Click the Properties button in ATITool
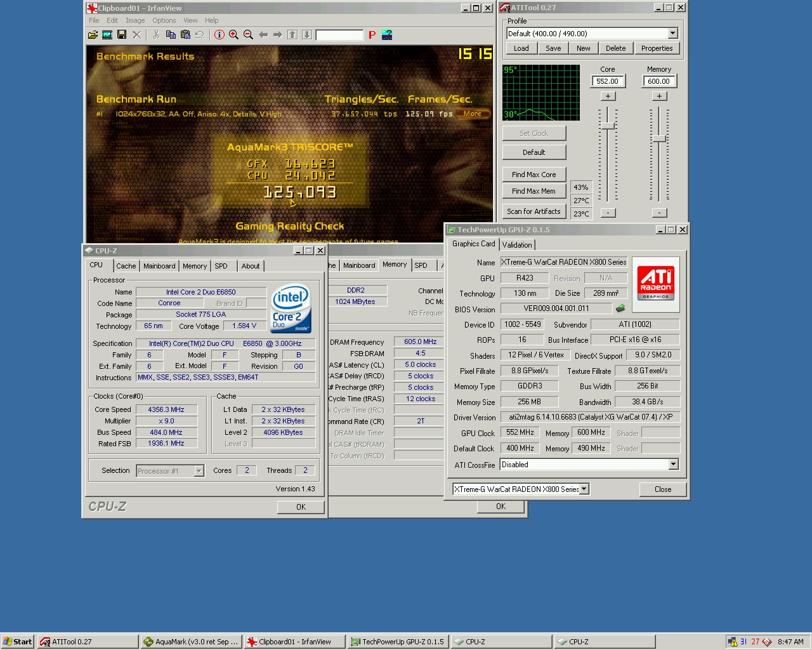This screenshot has width=812, height=650. pyautogui.click(x=657, y=48)
